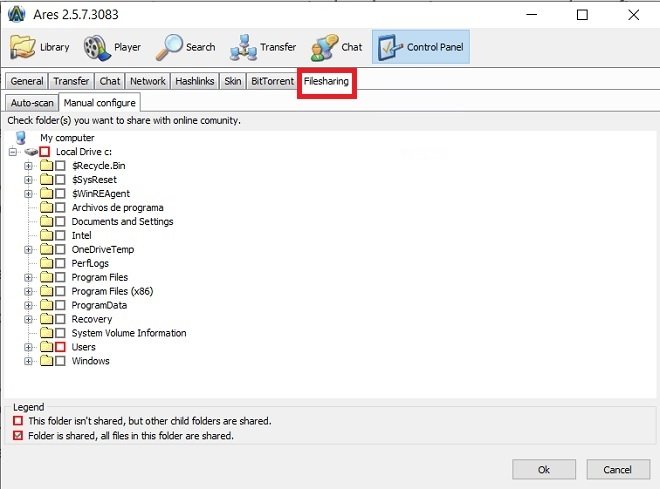The image size is (660, 489).
Task: Open the Transfer network icon
Action: point(243,47)
